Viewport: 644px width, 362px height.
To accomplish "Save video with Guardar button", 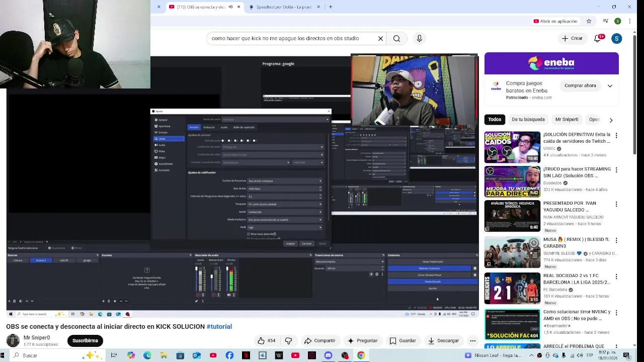I will click(403, 340).
